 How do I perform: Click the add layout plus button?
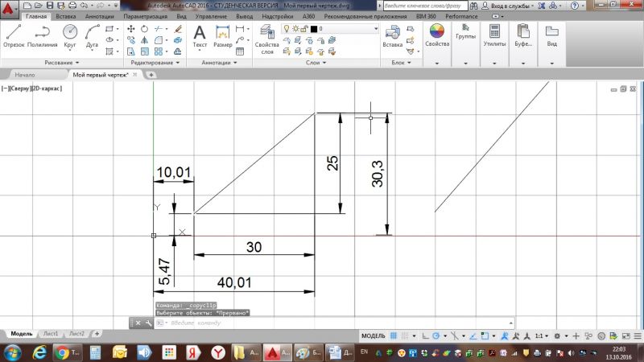pos(97,334)
